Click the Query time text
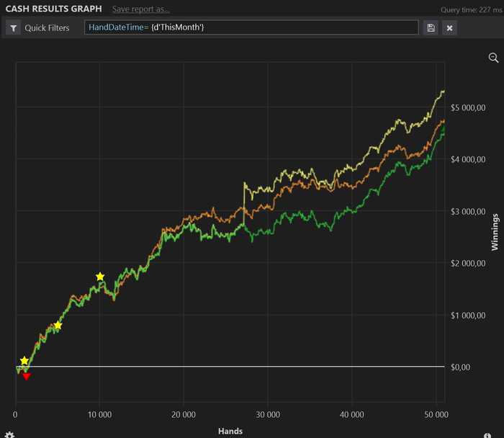 click(x=471, y=10)
